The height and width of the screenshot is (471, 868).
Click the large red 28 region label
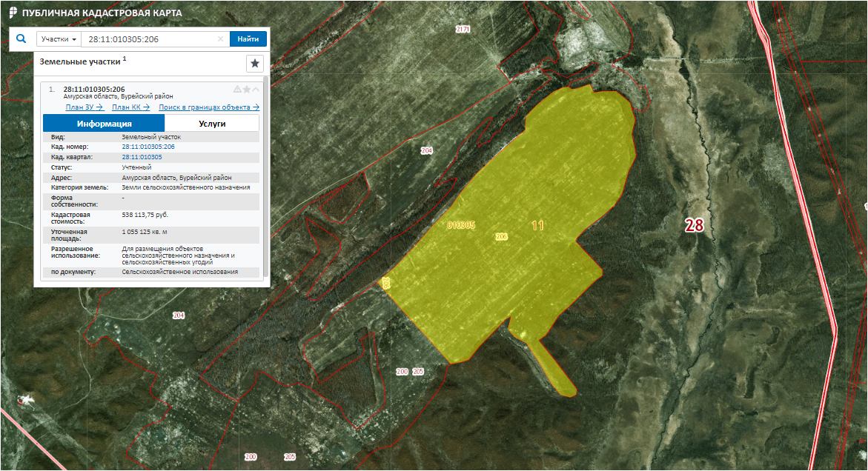coord(695,225)
